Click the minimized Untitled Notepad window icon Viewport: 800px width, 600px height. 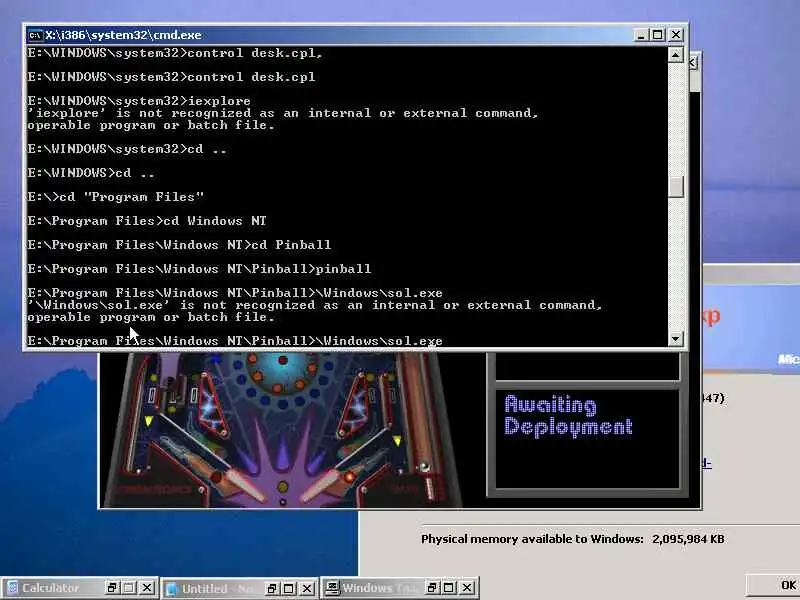pos(172,589)
